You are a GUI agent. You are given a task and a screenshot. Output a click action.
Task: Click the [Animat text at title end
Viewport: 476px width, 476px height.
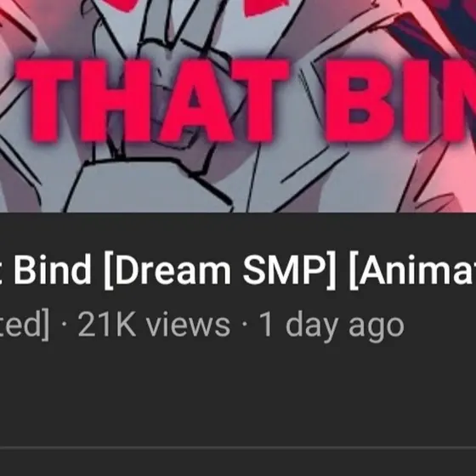pyautogui.click(x=413, y=270)
